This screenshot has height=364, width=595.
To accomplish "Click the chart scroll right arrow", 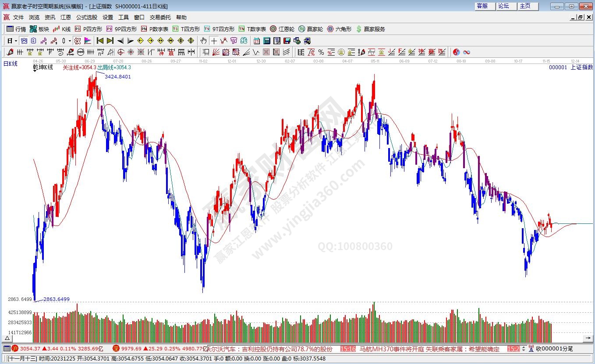I will [588, 338].
